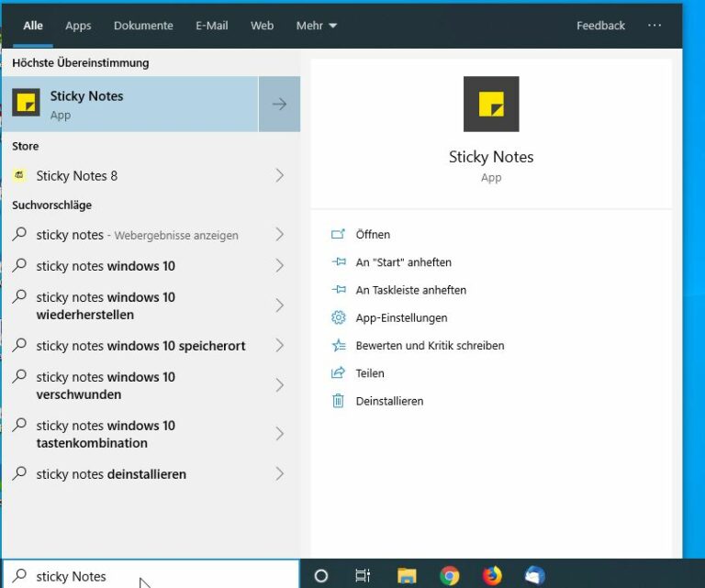Expand chevron for windows 10 verschwunden suggestion
Image resolution: width=705 pixels, height=588 pixels.
[280, 385]
